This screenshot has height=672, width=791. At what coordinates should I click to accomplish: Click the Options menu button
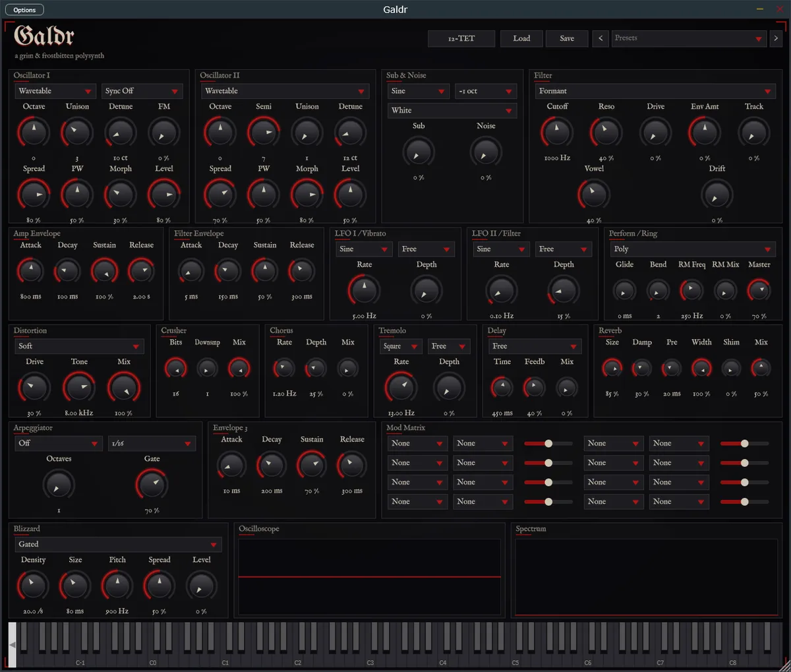[x=24, y=10]
